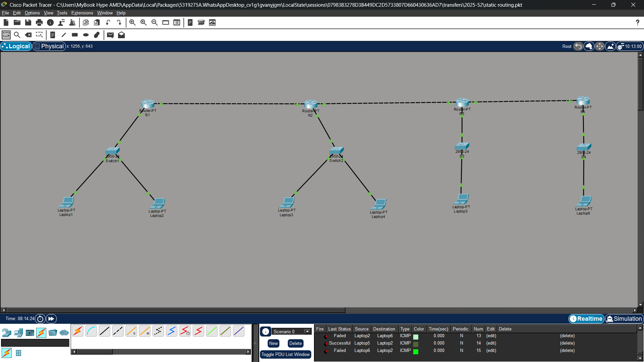Click the delete link for Laptop5 PDU
Viewport: 644px width, 362px height.
click(x=567, y=343)
